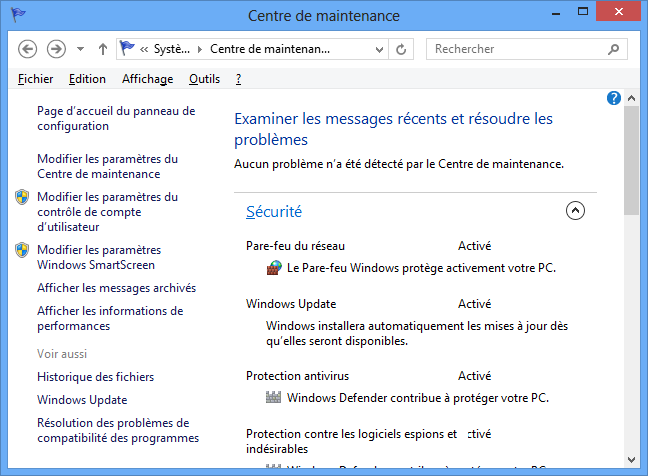This screenshot has width=648, height=476.
Task: Open the Outils menu
Action: [x=205, y=79]
